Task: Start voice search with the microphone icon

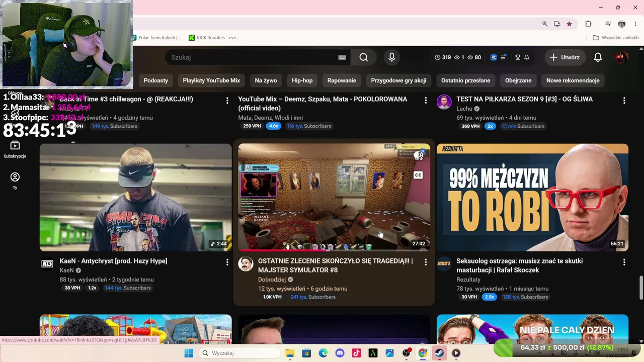Action: pyautogui.click(x=392, y=57)
